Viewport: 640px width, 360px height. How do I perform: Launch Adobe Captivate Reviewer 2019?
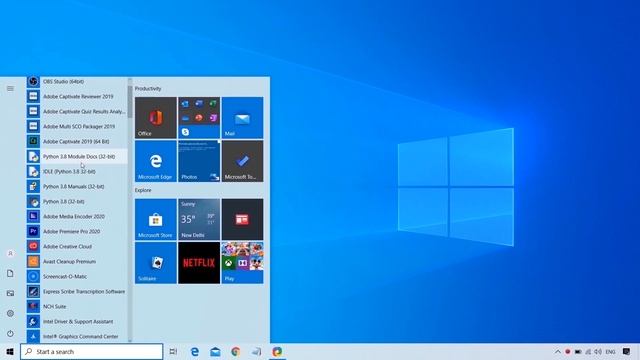pyautogui.click(x=77, y=96)
